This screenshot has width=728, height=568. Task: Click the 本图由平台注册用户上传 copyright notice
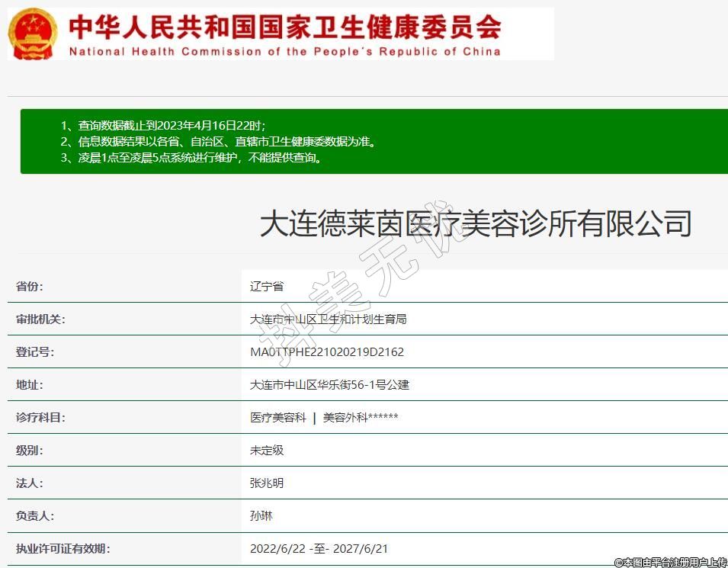(670, 562)
